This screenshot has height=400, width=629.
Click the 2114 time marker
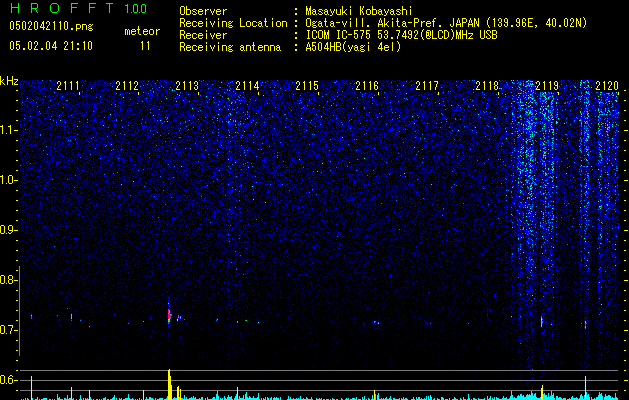[247, 86]
